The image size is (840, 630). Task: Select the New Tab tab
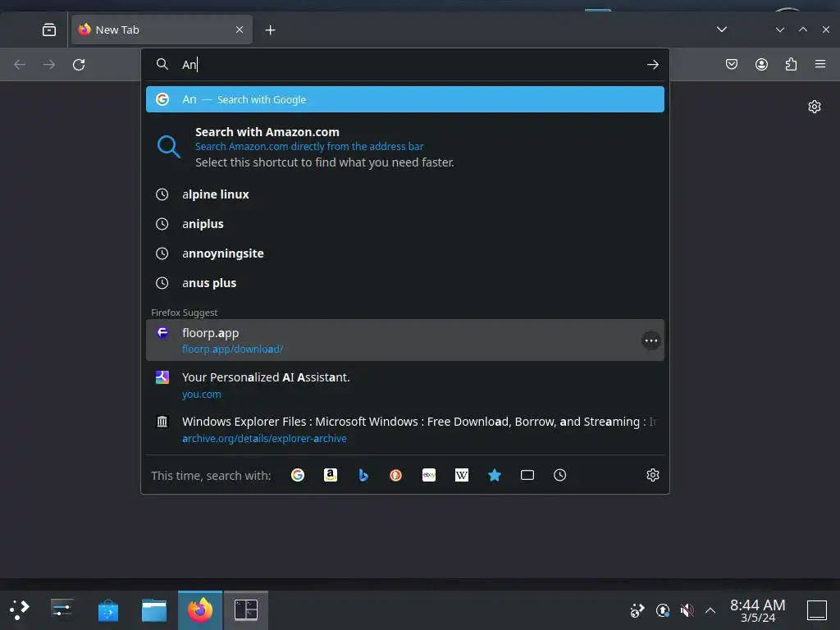pyautogui.click(x=162, y=30)
